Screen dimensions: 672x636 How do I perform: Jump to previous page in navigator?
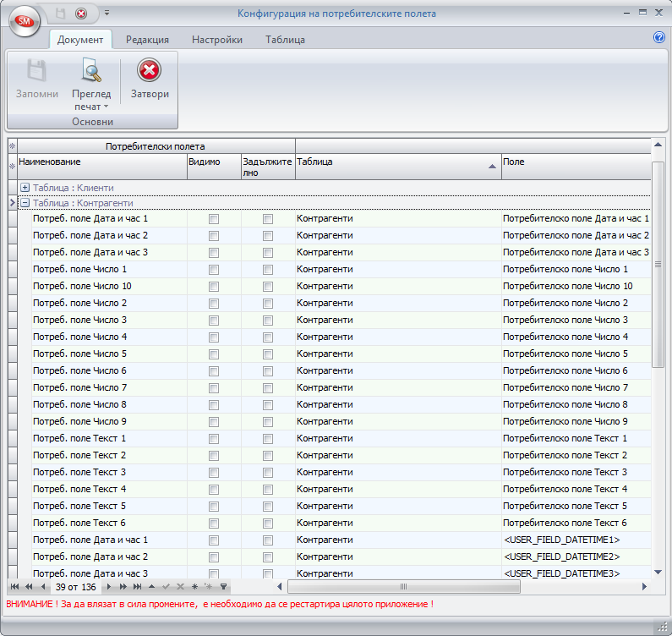[29, 587]
